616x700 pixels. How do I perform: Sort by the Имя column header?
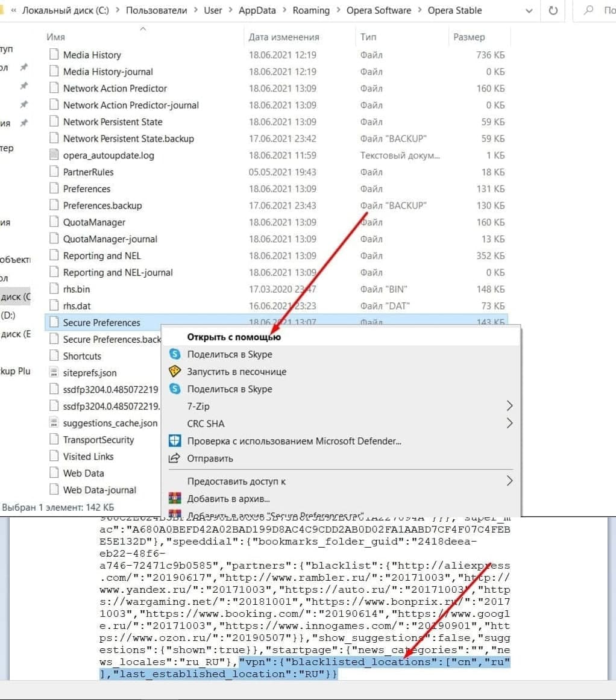tap(55, 37)
